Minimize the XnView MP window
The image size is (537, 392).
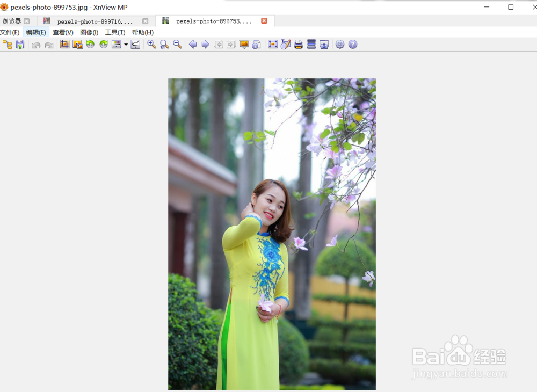tap(487, 7)
